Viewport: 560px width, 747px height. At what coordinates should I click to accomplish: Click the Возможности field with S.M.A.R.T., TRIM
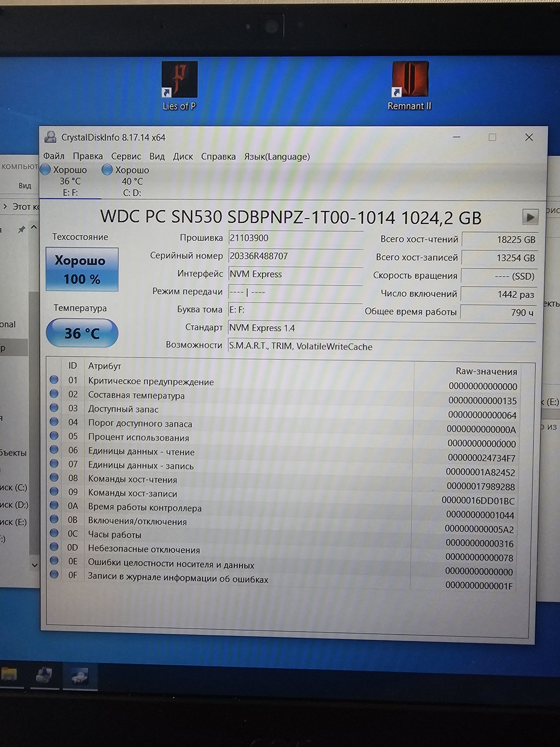(382, 346)
